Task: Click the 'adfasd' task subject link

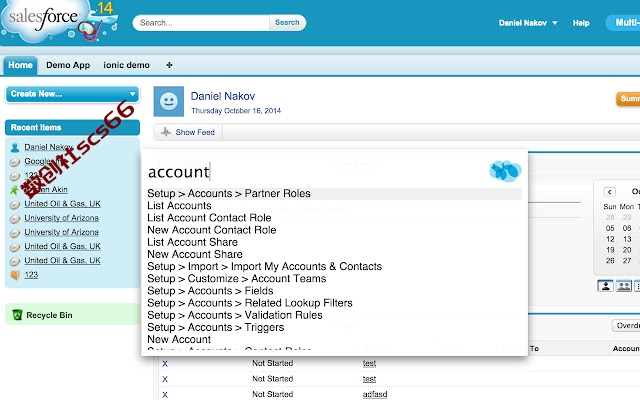Action: (x=375, y=394)
